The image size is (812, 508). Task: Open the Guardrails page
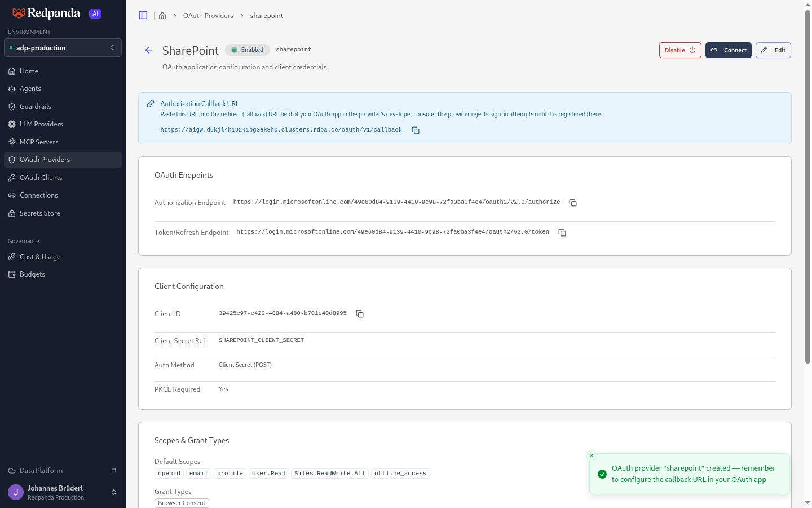[63, 107]
